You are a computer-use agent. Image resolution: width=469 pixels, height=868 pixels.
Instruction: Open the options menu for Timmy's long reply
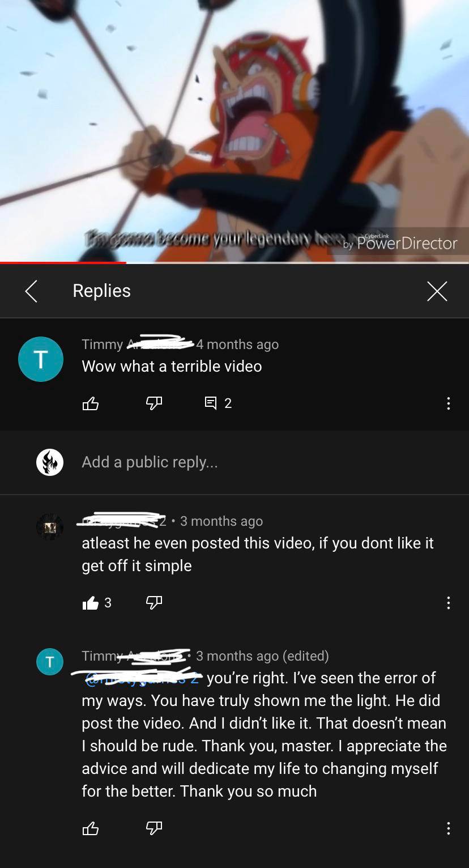point(448,829)
